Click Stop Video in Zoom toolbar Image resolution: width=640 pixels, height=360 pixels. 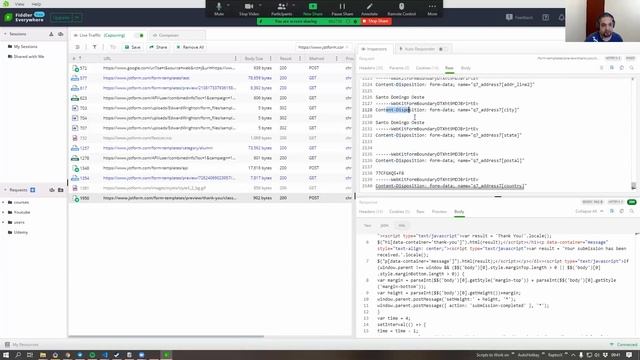pos(249,9)
